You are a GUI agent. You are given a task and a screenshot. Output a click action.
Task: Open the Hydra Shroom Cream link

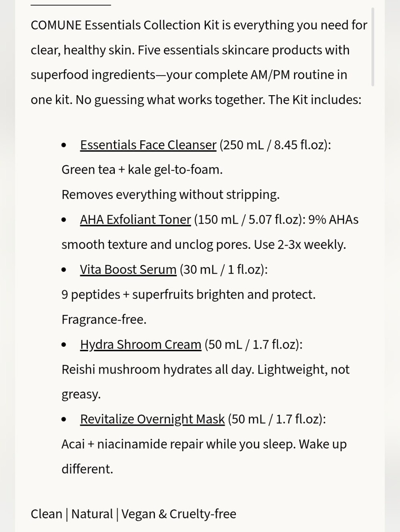point(140,344)
